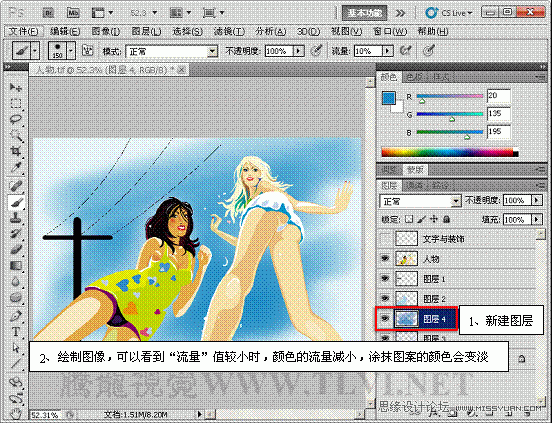The height and width of the screenshot is (423, 552).
Task: Select the History Brush tool
Action: click(15, 234)
